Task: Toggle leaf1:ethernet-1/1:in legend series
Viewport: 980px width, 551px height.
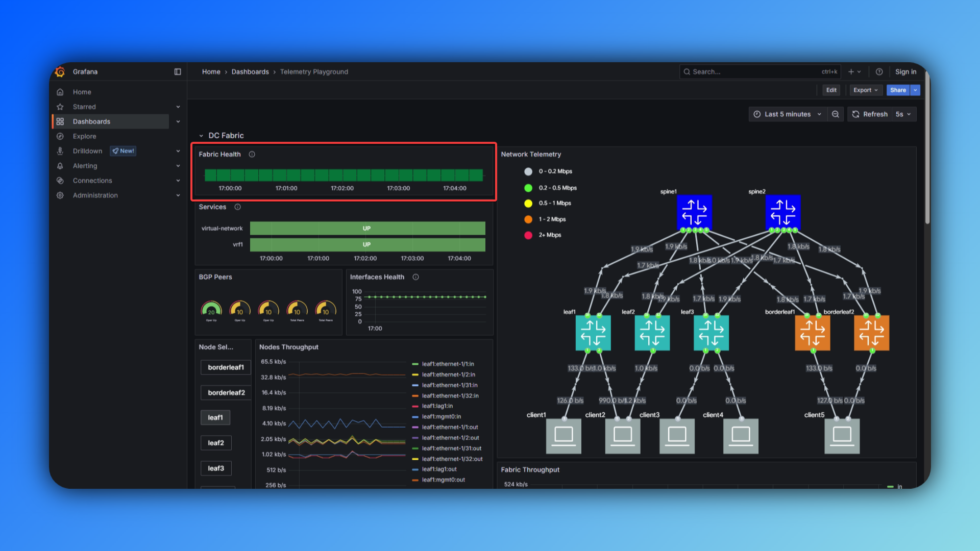Action: pos(448,364)
